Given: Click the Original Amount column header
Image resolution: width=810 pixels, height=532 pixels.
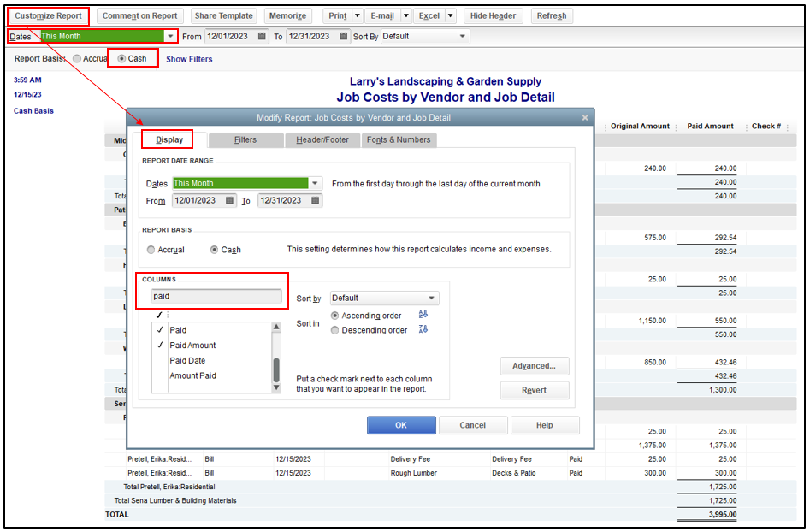Looking at the screenshot, I should 640,127.
